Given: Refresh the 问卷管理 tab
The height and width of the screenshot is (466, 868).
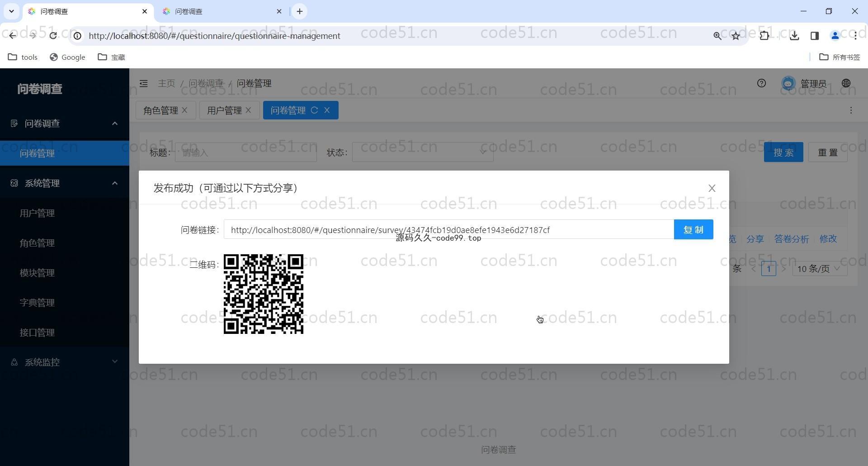Looking at the screenshot, I should (314, 110).
